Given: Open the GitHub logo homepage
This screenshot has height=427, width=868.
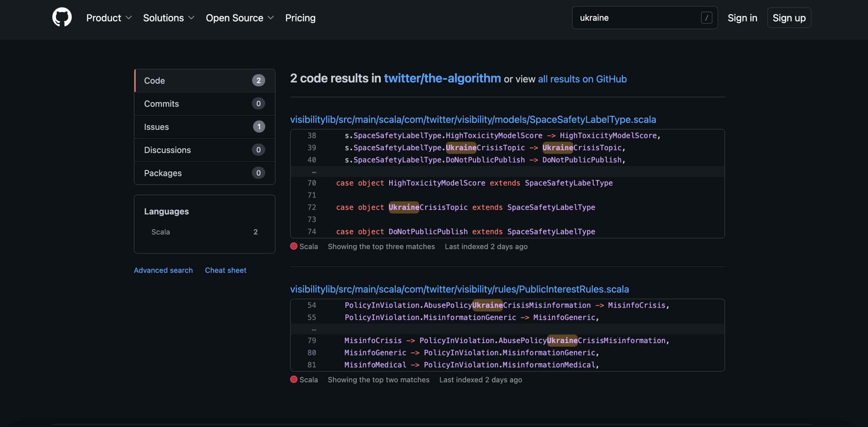Looking at the screenshot, I should 62,17.
